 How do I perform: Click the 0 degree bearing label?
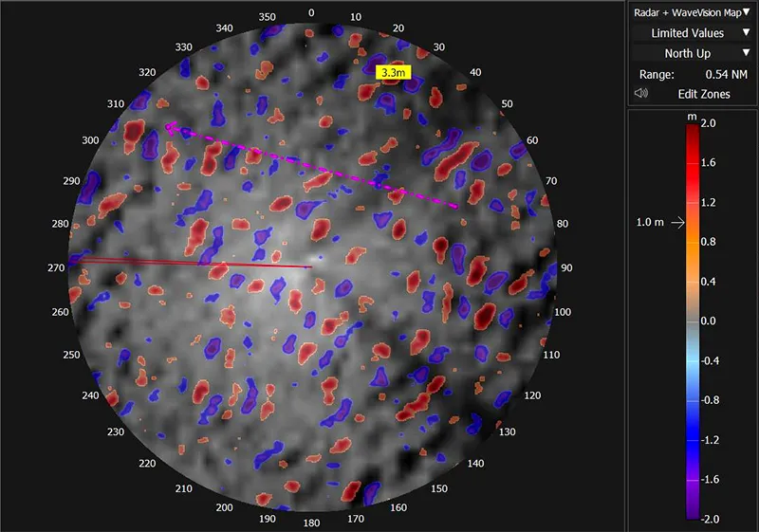point(310,12)
